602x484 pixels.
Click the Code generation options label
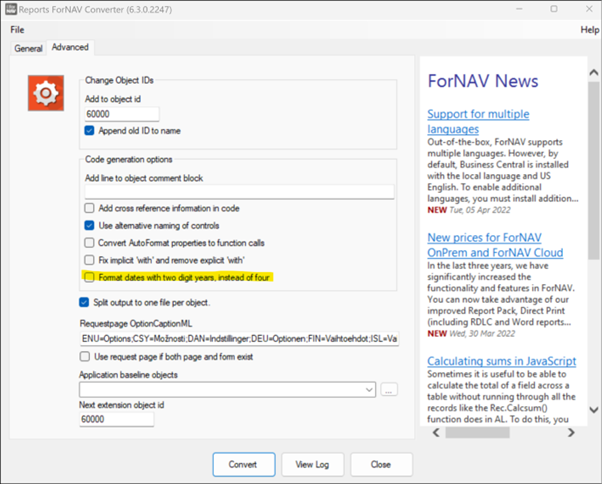(129, 159)
